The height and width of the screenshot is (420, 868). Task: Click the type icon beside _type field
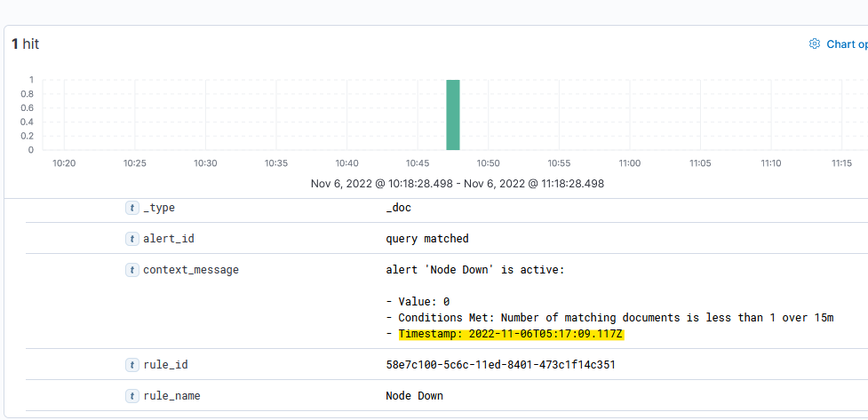(x=132, y=208)
